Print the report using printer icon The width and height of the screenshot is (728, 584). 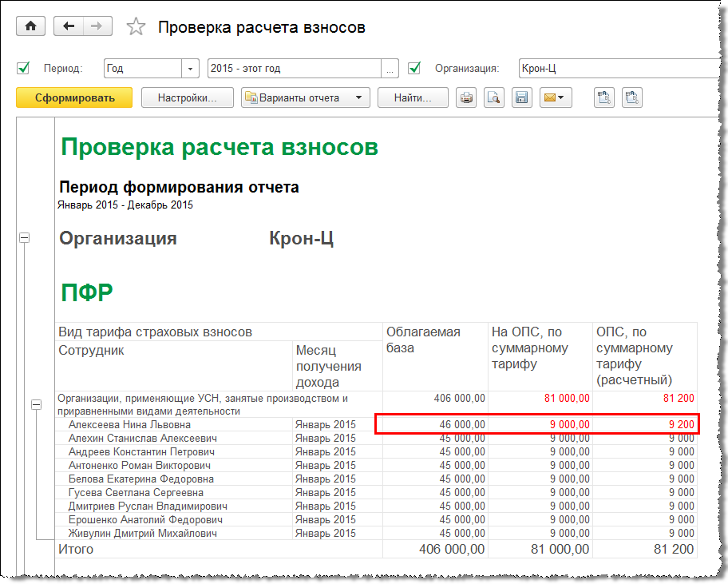pyautogui.click(x=466, y=98)
